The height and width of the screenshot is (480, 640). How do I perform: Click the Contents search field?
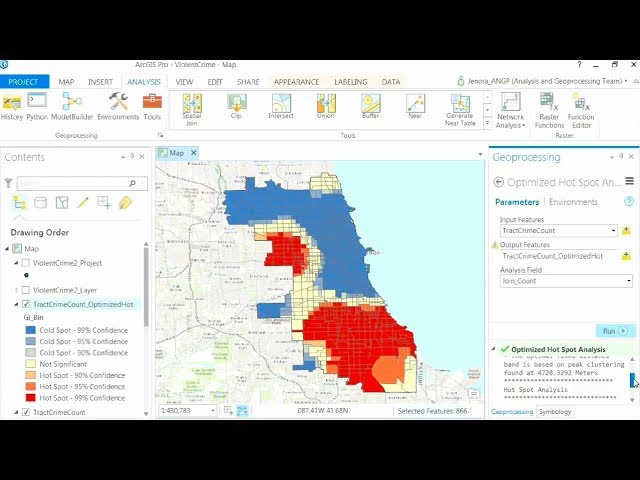click(x=82, y=183)
